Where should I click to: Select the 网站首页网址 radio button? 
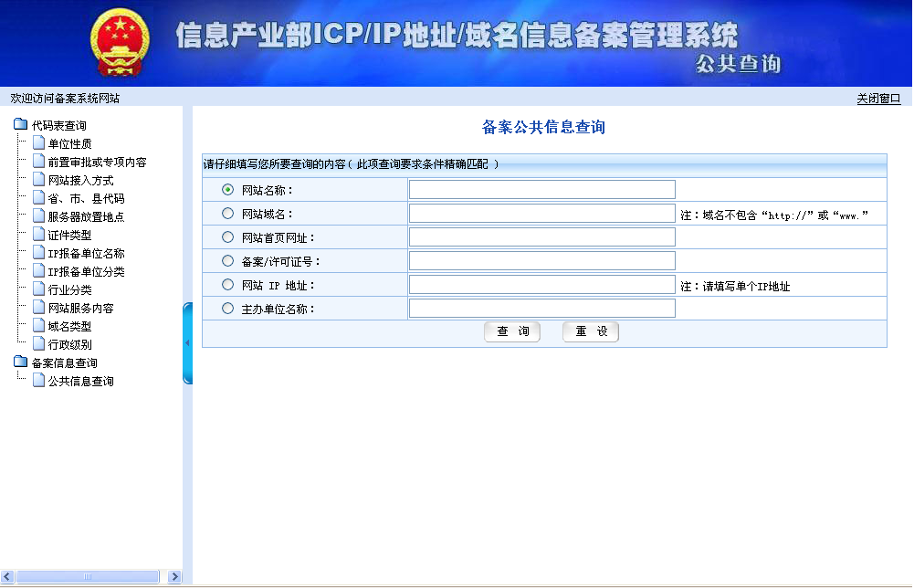pos(228,237)
